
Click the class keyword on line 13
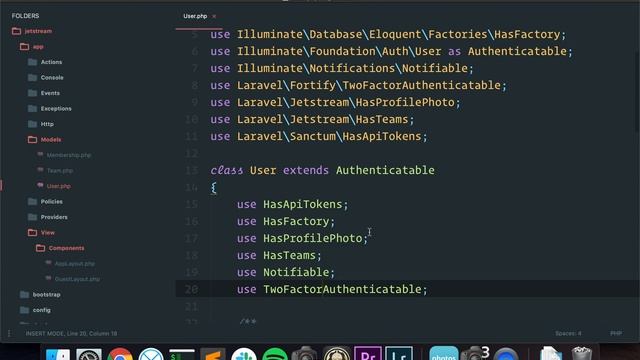point(227,170)
